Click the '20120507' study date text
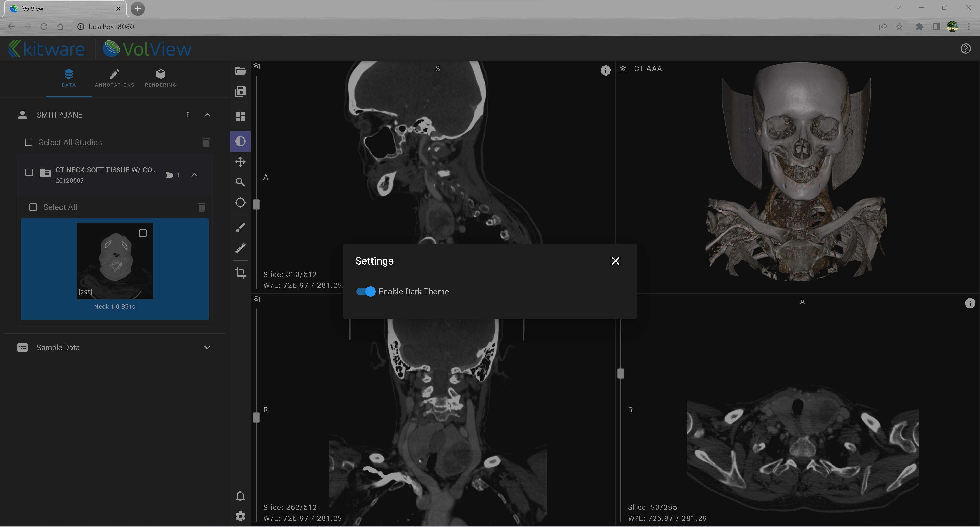This screenshot has height=527, width=980. tap(70, 181)
